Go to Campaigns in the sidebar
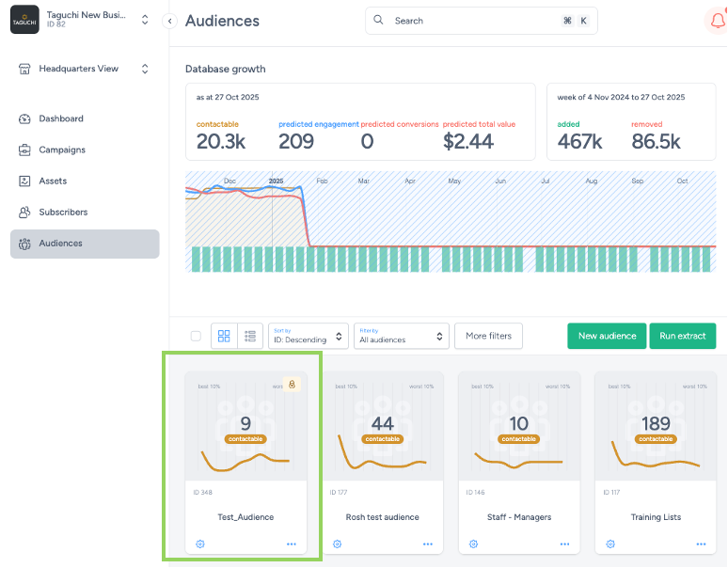Image resolution: width=728 pixels, height=568 pixels. point(62,150)
